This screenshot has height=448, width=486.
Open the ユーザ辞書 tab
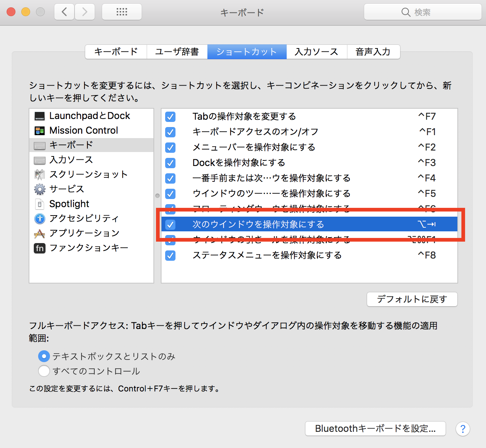177,52
